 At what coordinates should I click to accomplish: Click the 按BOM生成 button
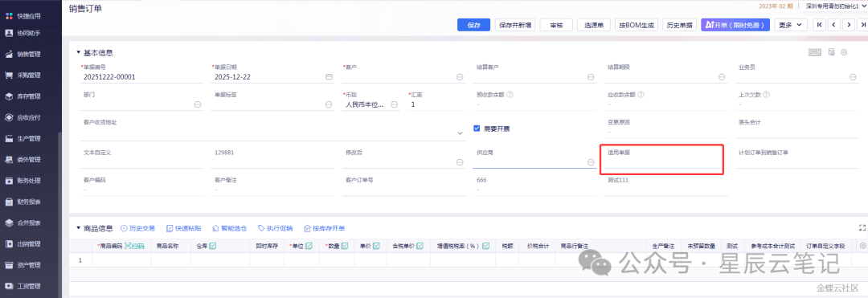pyautogui.click(x=637, y=25)
